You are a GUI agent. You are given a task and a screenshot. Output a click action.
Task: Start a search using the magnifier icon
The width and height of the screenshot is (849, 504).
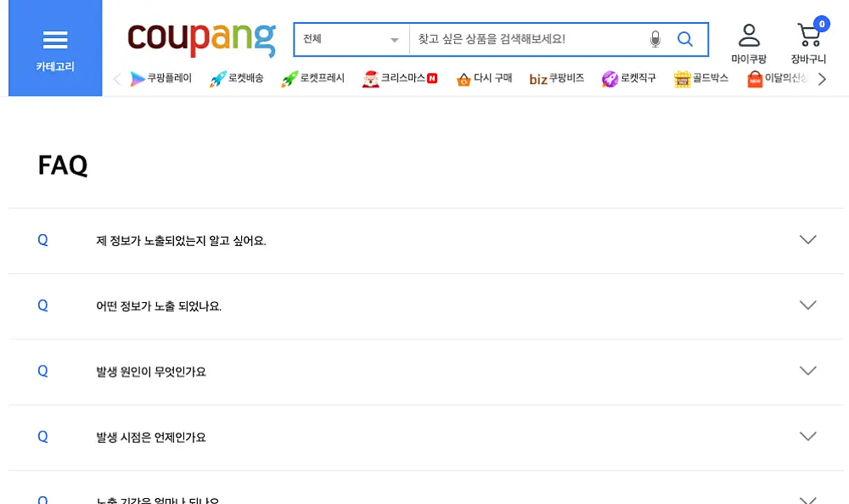pyautogui.click(x=684, y=38)
